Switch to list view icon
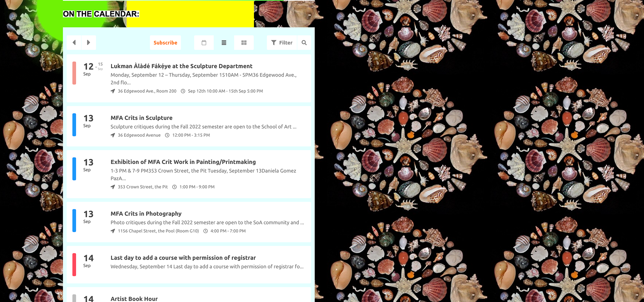 224,43
